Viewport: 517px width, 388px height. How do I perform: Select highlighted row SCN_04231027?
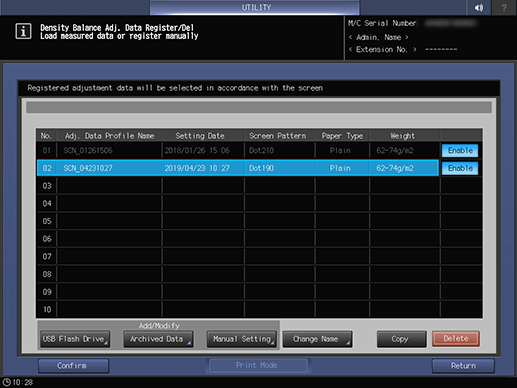tap(237, 168)
